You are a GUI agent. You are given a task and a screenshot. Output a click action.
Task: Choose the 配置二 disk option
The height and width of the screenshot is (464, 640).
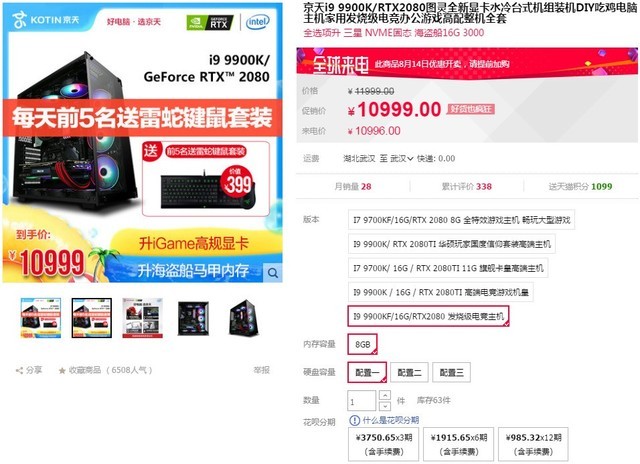[409, 372]
